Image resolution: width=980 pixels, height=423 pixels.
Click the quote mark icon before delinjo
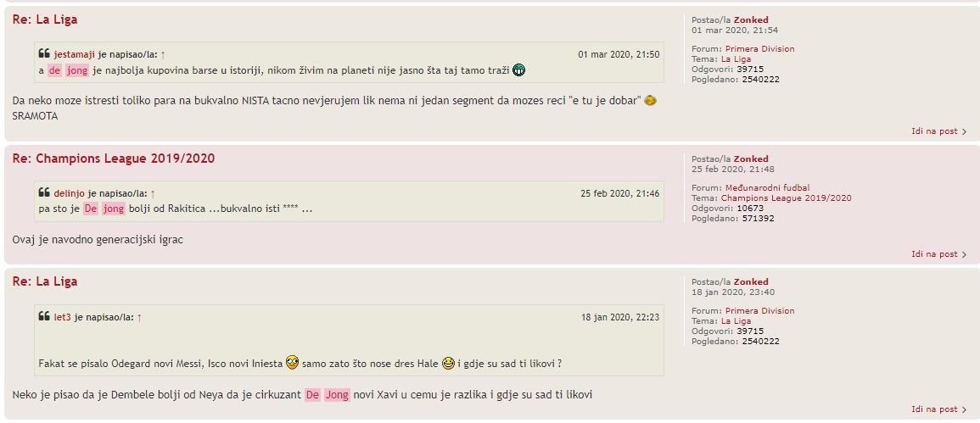44,193
